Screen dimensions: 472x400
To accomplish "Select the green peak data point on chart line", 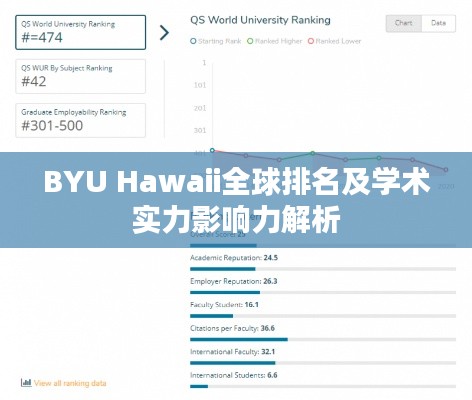I will [x=312, y=153].
